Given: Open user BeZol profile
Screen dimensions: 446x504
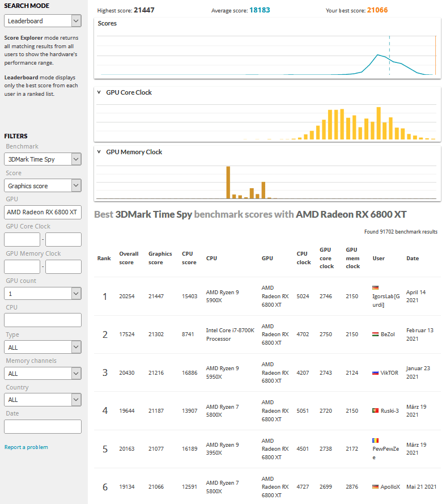Looking at the screenshot, I should pos(388,334).
